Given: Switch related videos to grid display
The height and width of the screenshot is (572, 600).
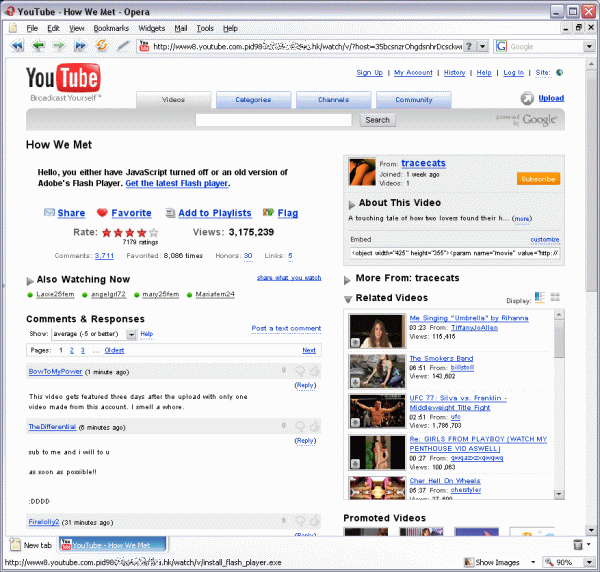Looking at the screenshot, I should pyautogui.click(x=555, y=297).
